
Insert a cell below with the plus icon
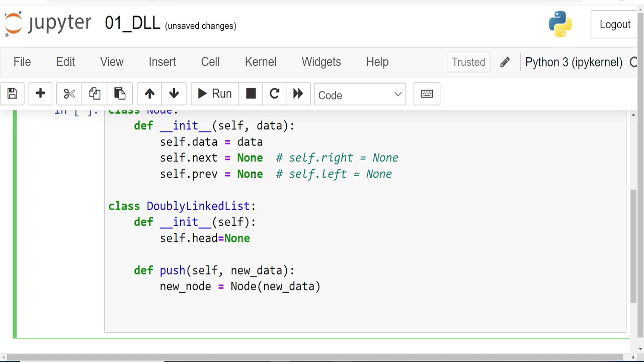tap(40, 94)
